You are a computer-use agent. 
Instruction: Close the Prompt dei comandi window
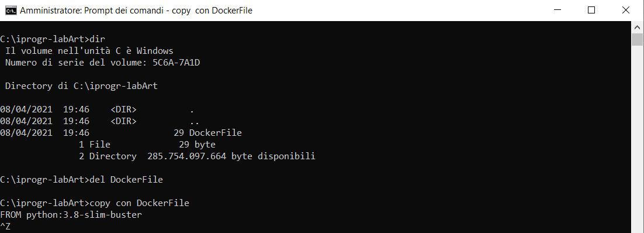(626, 11)
